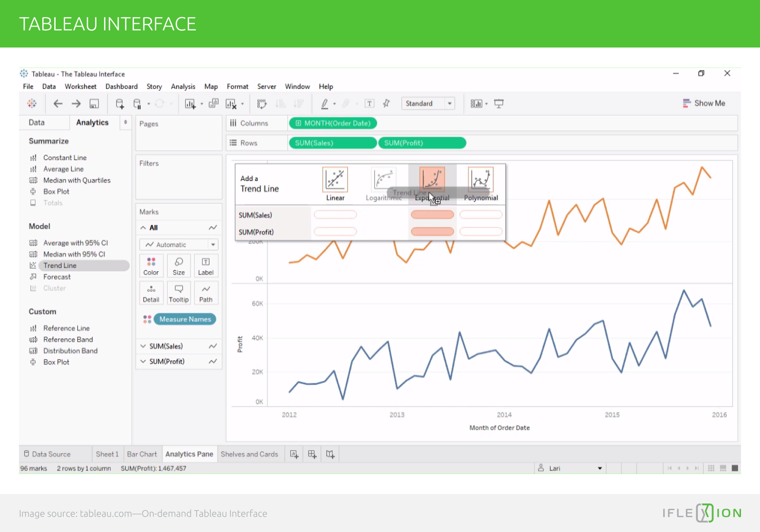Open the Label mark card

206,266
